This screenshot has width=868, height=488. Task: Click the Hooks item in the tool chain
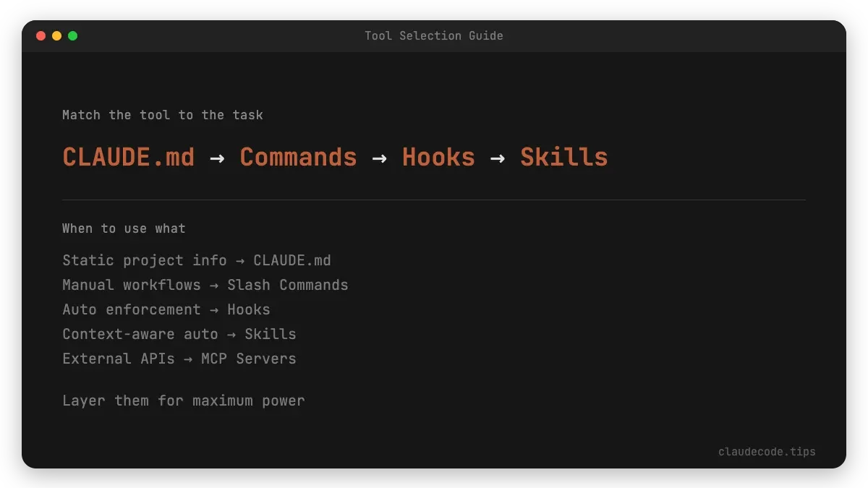click(438, 157)
